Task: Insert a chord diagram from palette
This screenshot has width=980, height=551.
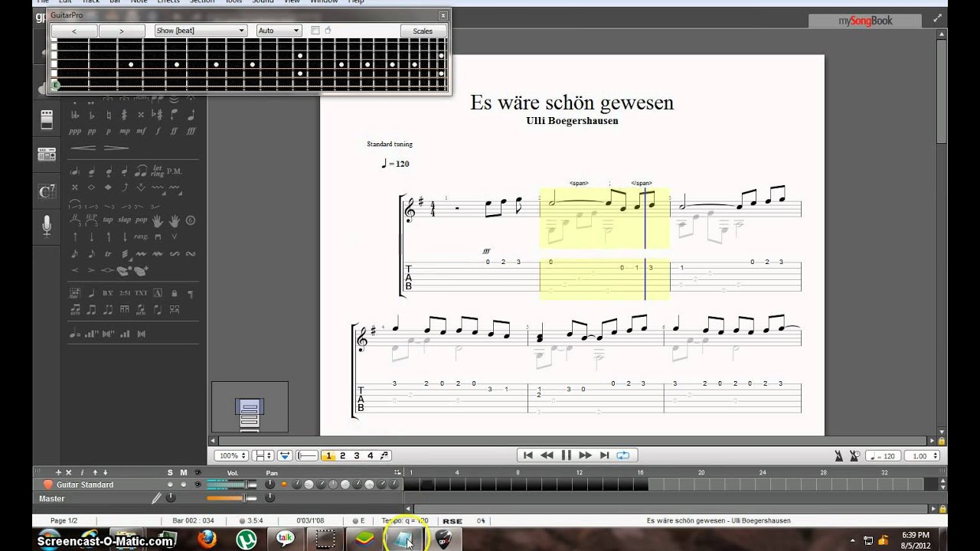Action: click(75, 293)
